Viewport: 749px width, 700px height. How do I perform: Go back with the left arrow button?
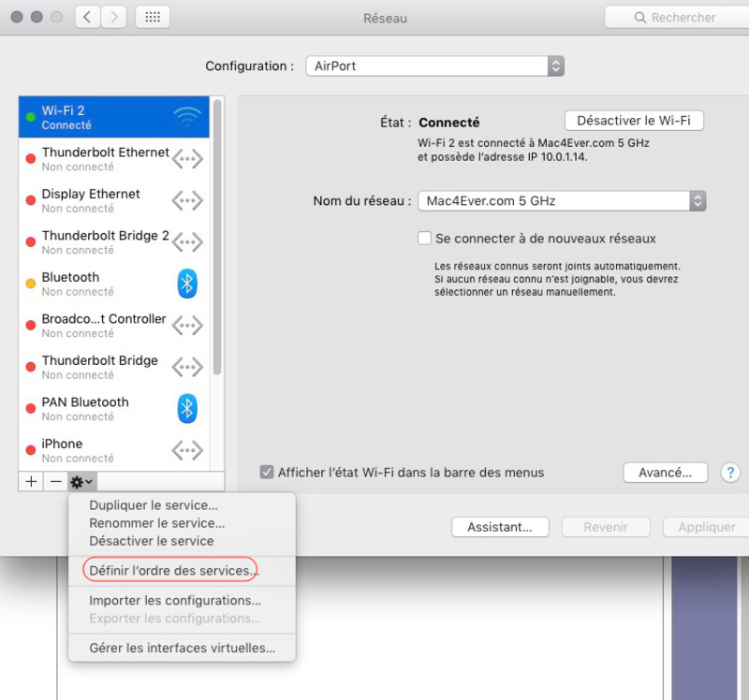click(87, 18)
